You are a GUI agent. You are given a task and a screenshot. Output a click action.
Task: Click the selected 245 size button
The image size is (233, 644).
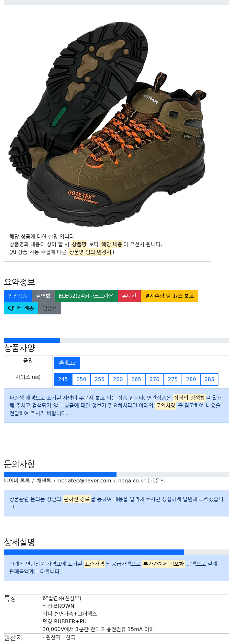63,379
